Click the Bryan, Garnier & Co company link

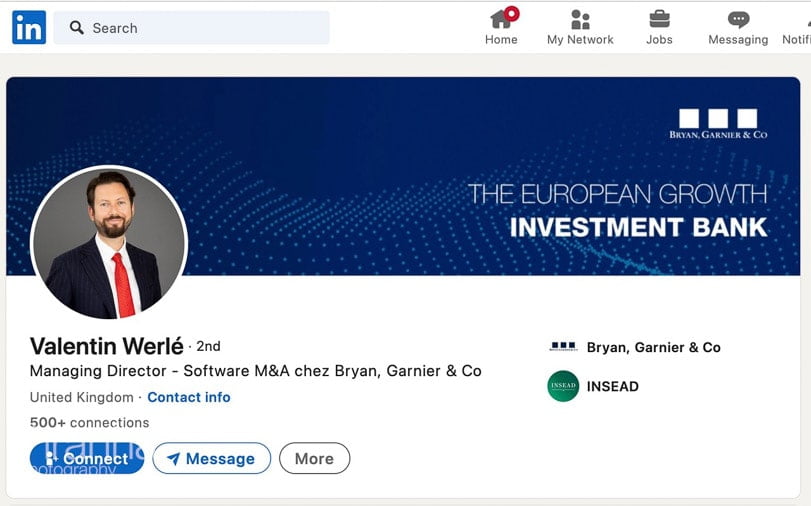tap(653, 347)
